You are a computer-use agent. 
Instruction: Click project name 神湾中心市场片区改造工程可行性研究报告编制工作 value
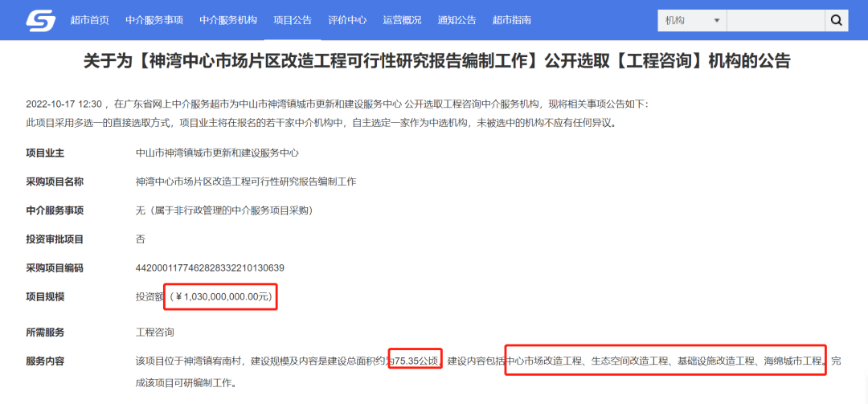pyautogui.click(x=246, y=182)
